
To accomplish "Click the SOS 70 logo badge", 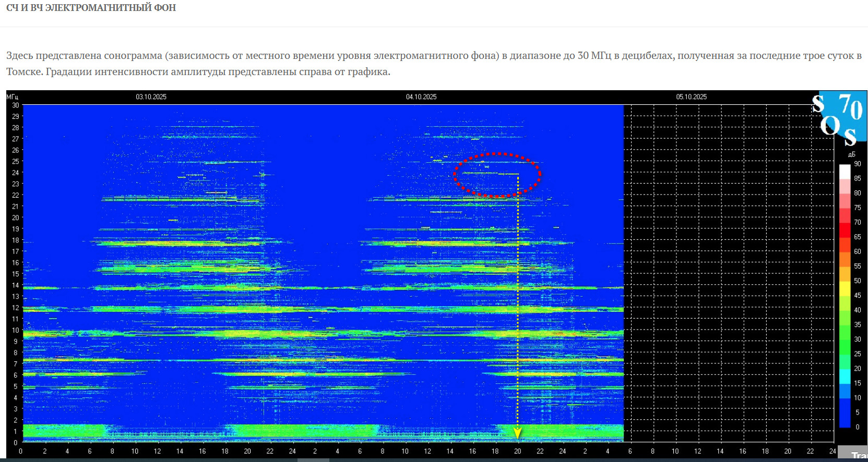I will 840,118.
